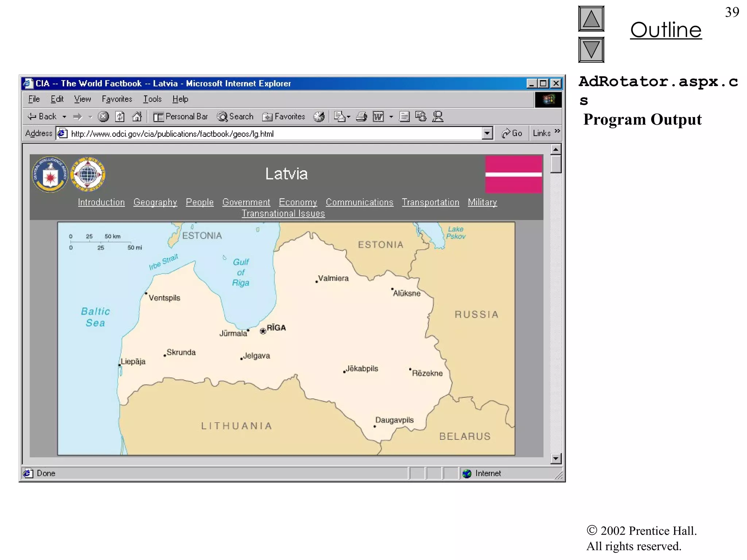The width and height of the screenshot is (747, 560).
Task: Follow the Geography link
Action: [x=155, y=202]
